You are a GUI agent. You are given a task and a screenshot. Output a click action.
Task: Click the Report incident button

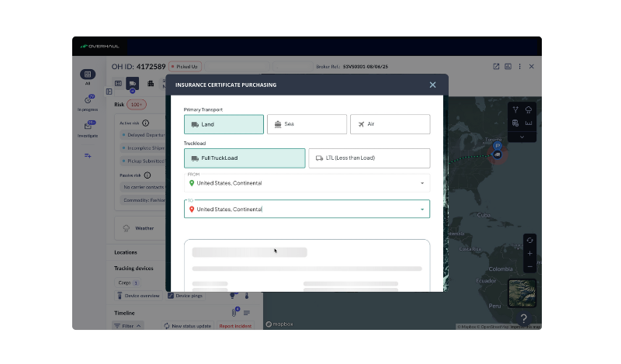coord(235,326)
